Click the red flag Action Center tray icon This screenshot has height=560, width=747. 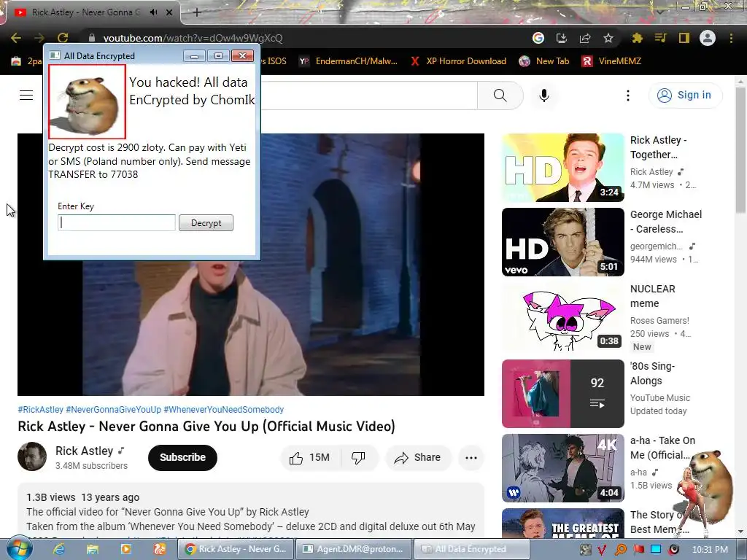[638, 550]
